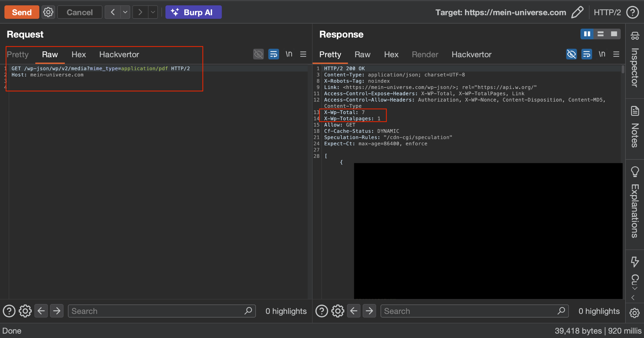Click the Content-Type response header line
Image resolution: width=644 pixels, height=338 pixels.
[x=394, y=75]
